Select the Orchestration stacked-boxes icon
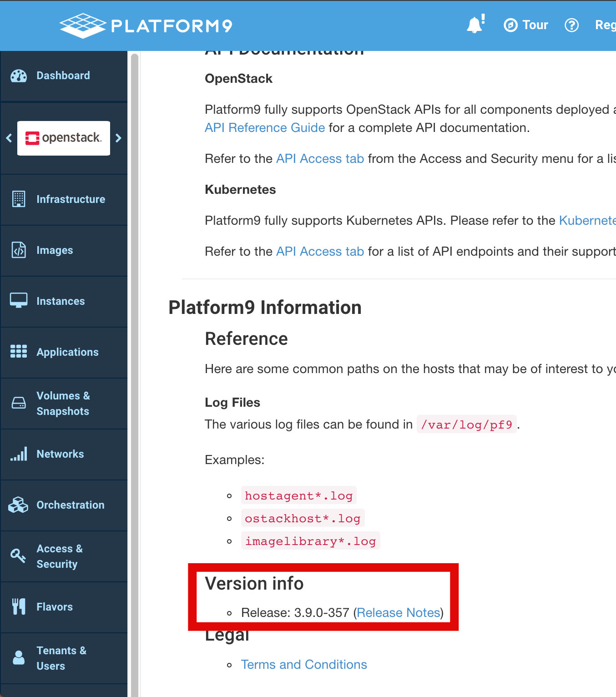This screenshot has width=616, height=697. click(18, 505)
